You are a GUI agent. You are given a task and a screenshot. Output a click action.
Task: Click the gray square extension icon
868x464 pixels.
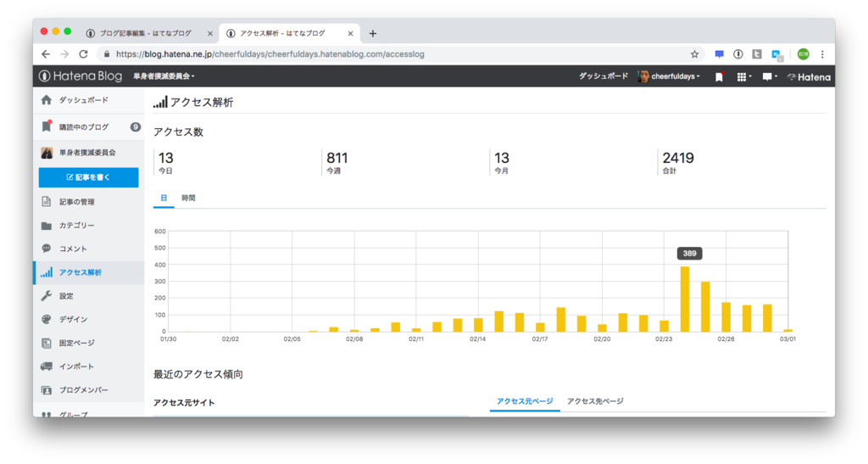click(x=757, y=54)
